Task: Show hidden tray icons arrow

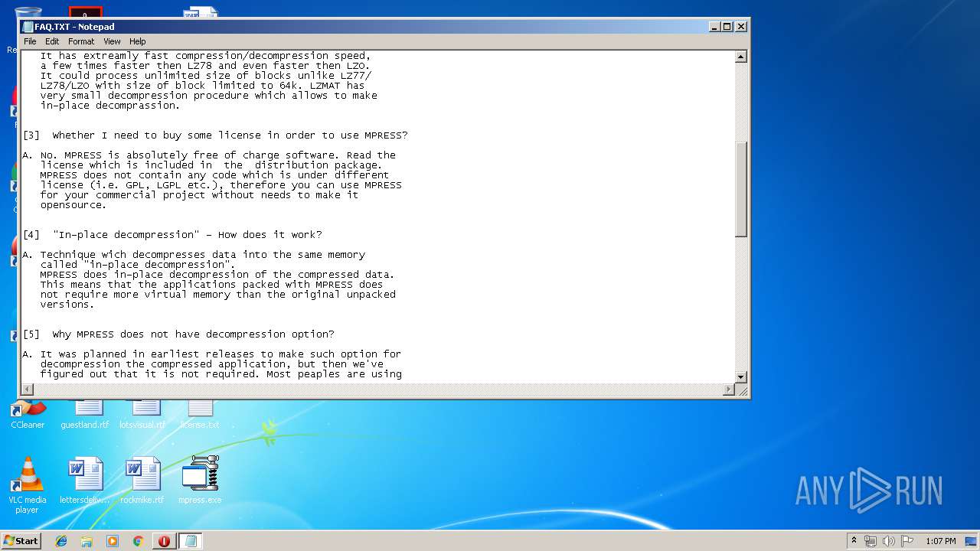Action: pyautogui.click(x=854, y=540)
